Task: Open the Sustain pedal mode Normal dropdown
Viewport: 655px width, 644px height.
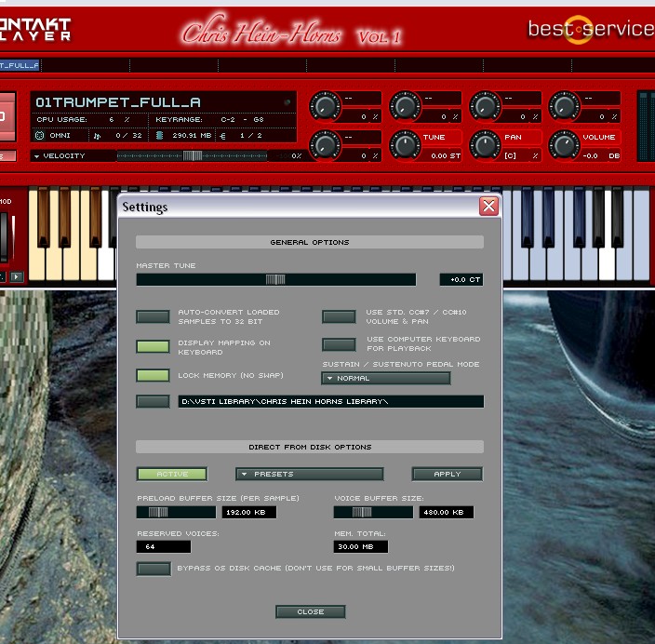Action: tap(386, 378)
